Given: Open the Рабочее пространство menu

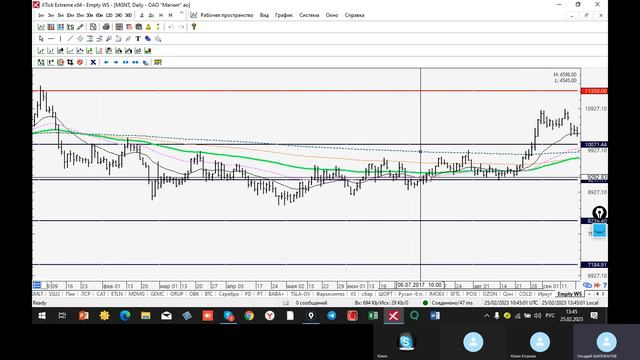Looking at the screenshot, I should coord(227,15).
